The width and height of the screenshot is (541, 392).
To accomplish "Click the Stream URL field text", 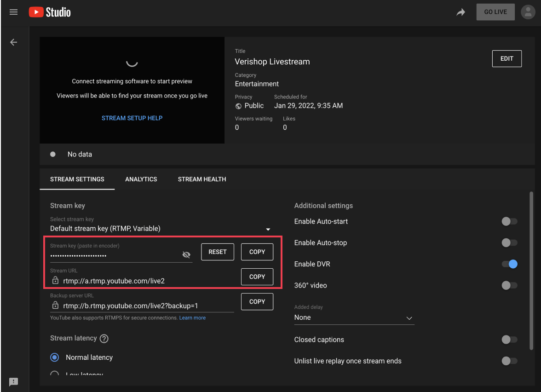I will (x=114, y=281).
